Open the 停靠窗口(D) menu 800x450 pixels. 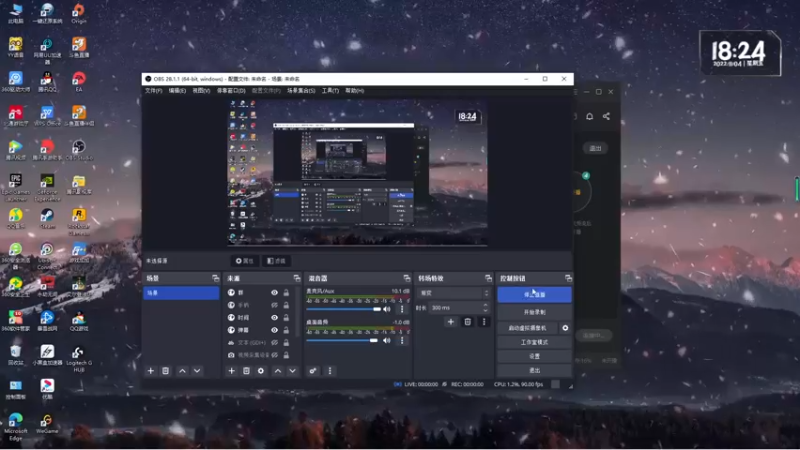coord(231,91)
